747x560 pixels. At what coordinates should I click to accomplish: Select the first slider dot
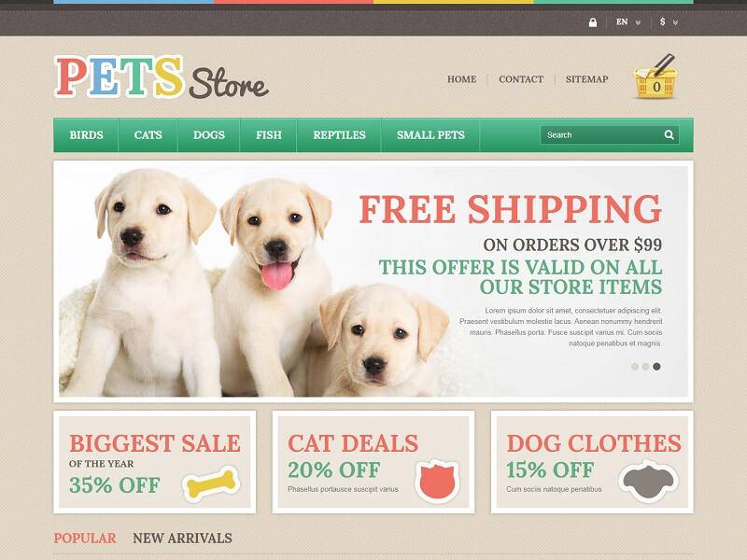click(x=635, y=366)
